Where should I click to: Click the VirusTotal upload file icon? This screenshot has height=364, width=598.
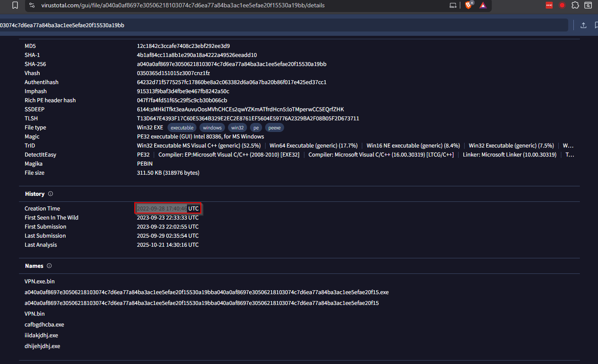[x=583, y=25]
